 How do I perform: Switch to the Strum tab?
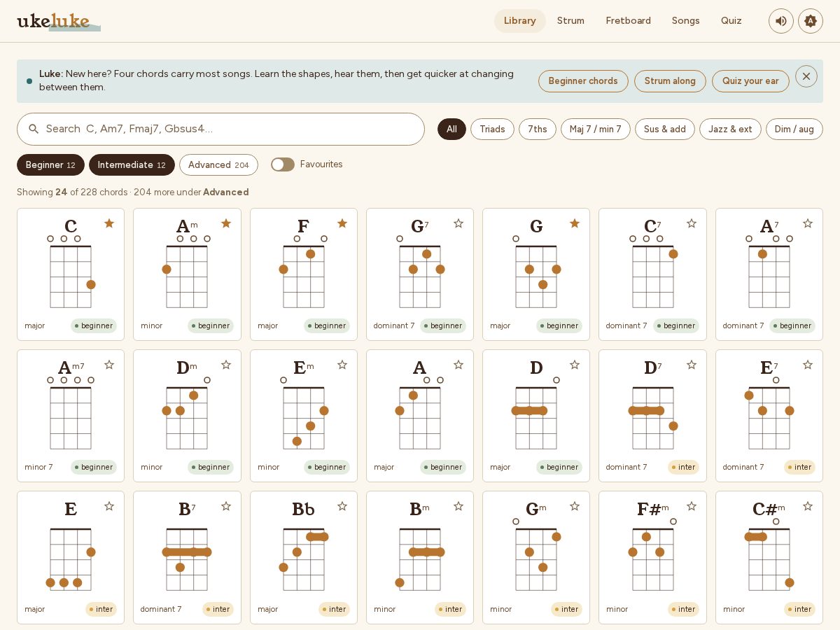click(x=570, y=21)
